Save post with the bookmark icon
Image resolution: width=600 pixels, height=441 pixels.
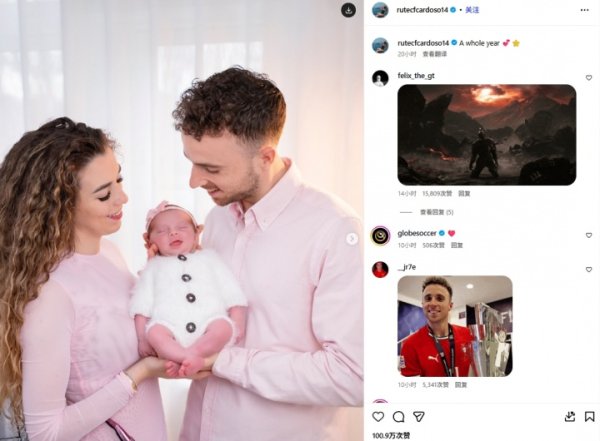(590, 416)
